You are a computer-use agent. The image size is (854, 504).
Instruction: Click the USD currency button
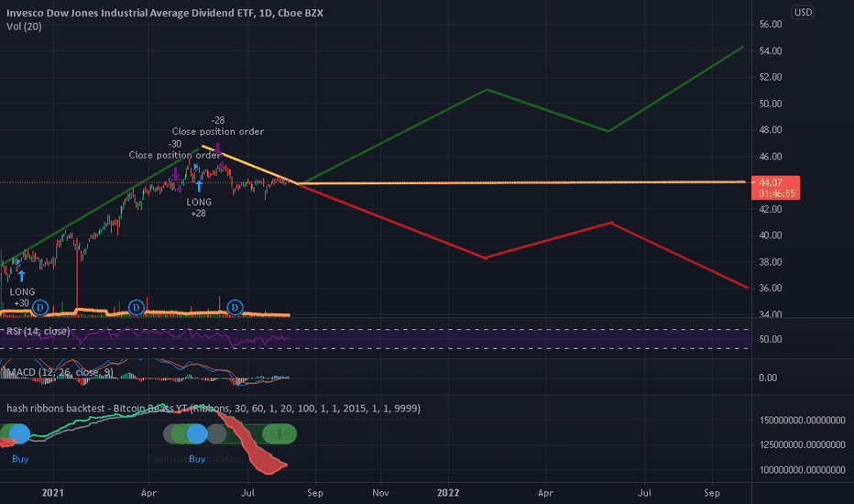[803, 12]
